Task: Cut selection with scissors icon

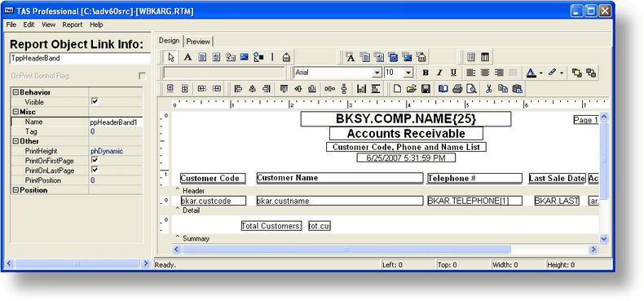Action: (x=489, y=88)
